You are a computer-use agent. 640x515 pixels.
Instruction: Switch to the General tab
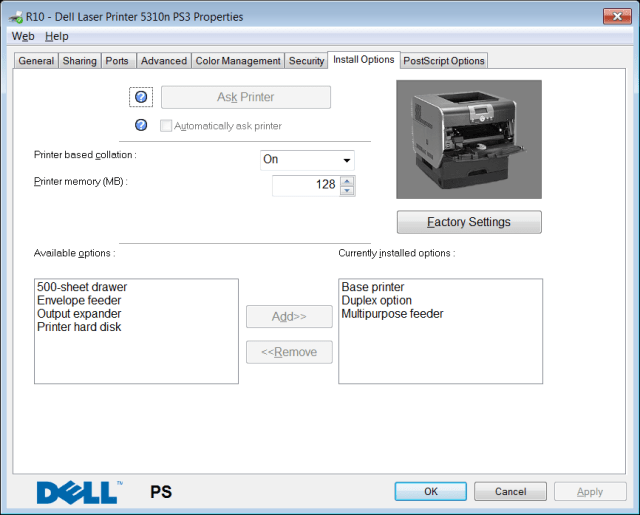click(36, 61)
